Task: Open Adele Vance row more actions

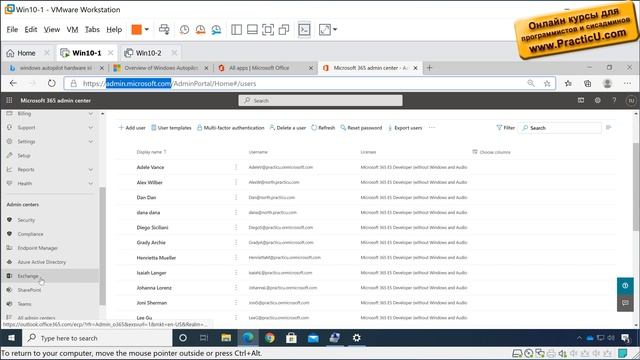Action: [x=236, y=167]
